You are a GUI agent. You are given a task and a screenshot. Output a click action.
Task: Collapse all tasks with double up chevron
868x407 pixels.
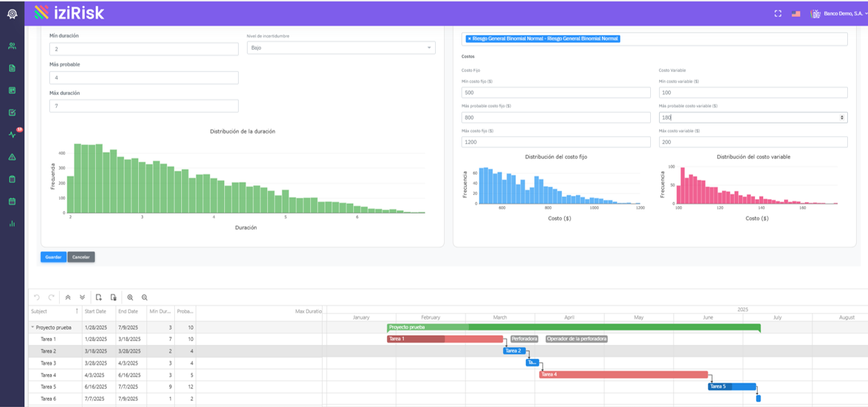click(68, 297)
